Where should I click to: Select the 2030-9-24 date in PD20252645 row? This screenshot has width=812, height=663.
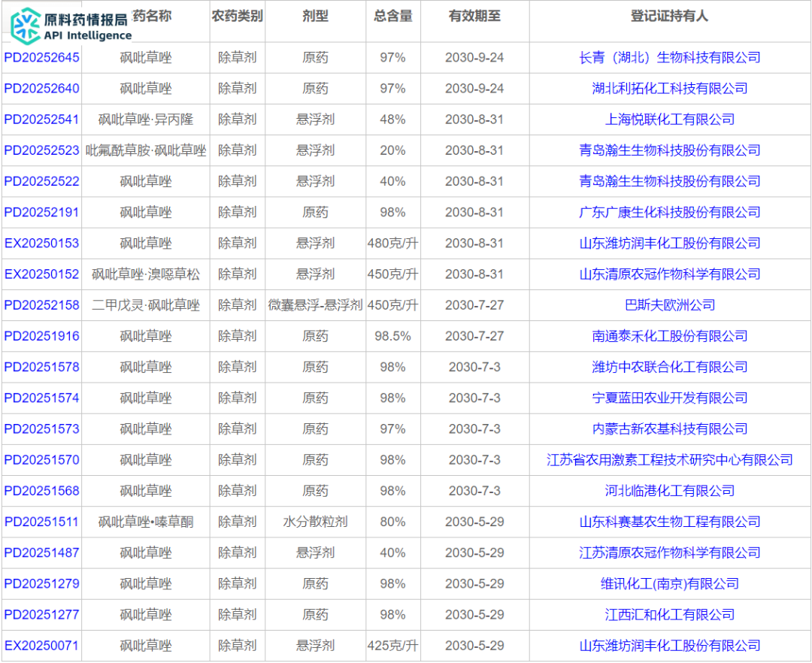pos(474,57)
